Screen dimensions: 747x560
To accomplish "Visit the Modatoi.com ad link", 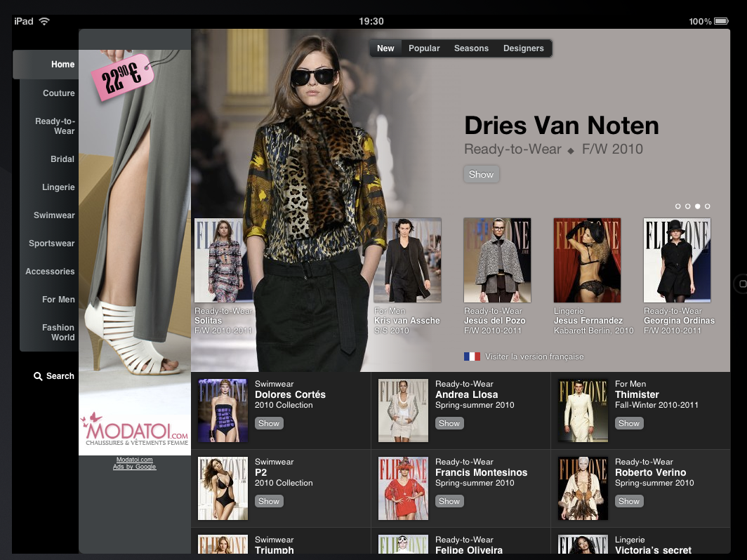I will pos(134,458).
